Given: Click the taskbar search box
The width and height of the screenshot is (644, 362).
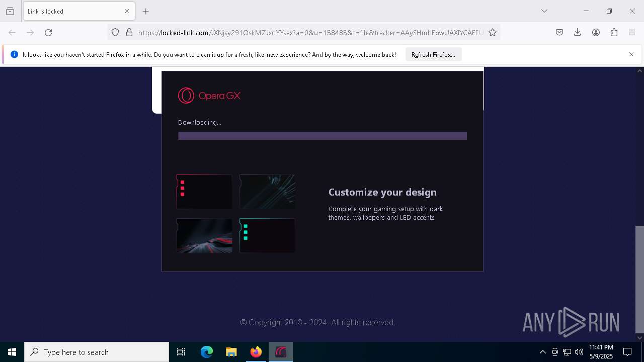Looking at the screenshot, I should click(97, 352).
